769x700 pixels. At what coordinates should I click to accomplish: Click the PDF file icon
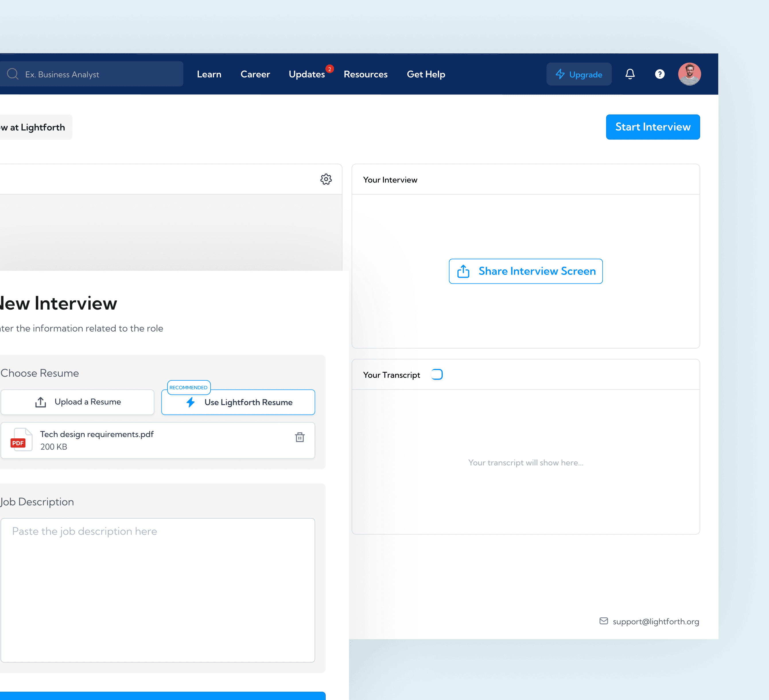21,440
